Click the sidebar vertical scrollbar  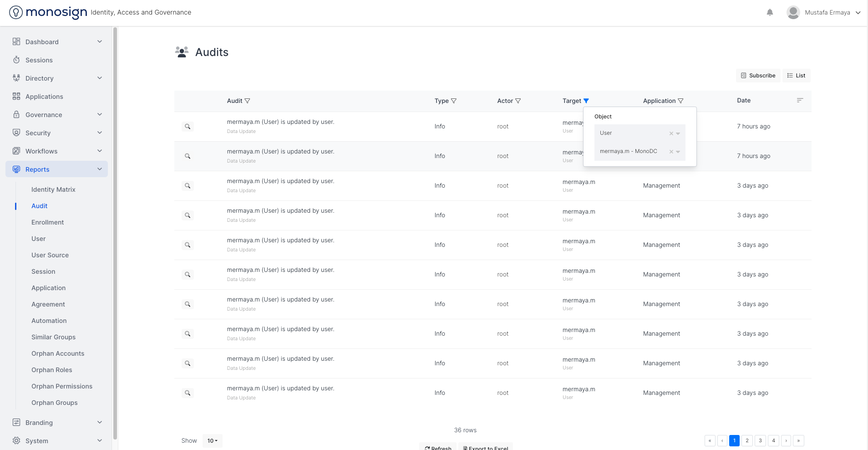[115, 228]
